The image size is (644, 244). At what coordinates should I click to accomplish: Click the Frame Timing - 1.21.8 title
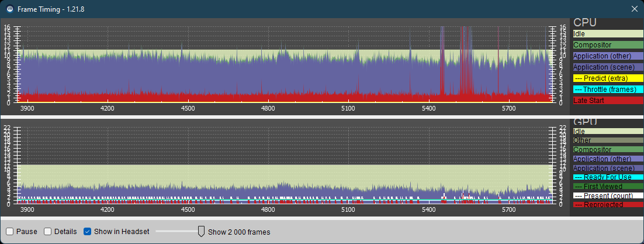(x=51, y=9)
